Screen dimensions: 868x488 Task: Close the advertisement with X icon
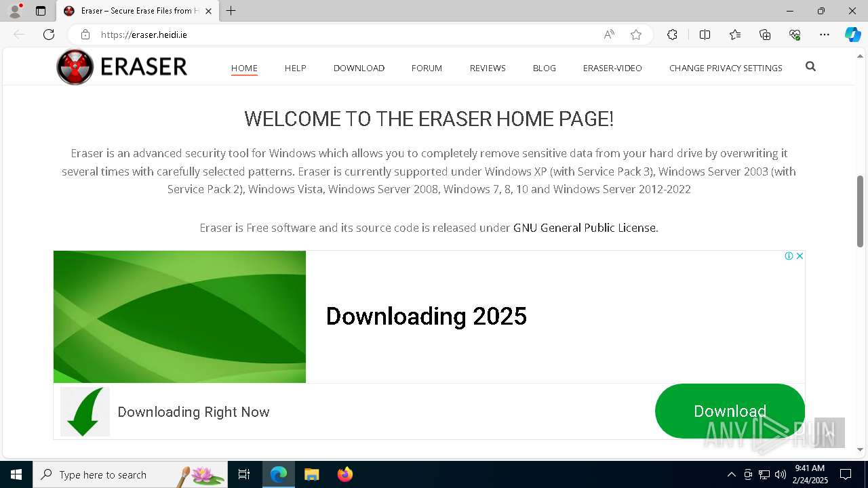point(800,256)
